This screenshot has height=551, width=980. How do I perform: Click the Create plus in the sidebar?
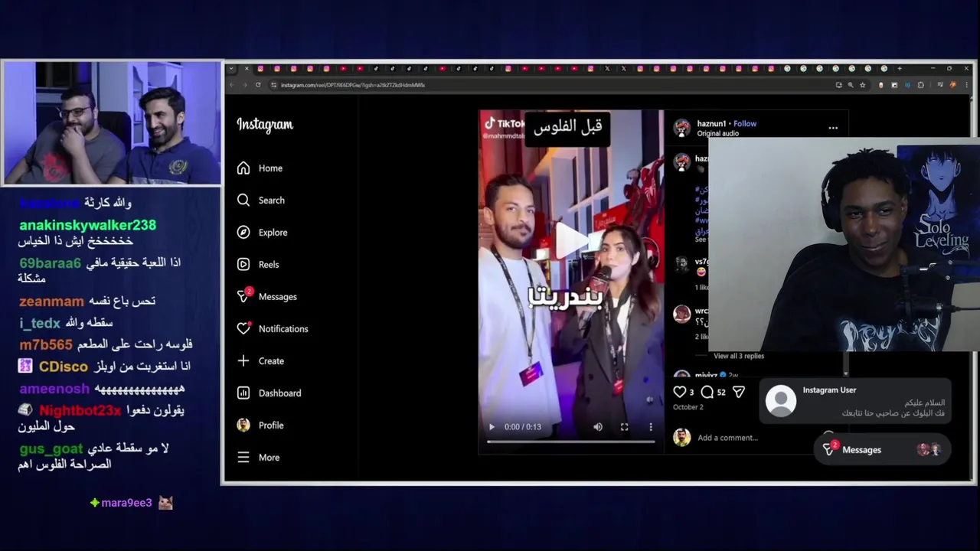click(x=261, y=361)
